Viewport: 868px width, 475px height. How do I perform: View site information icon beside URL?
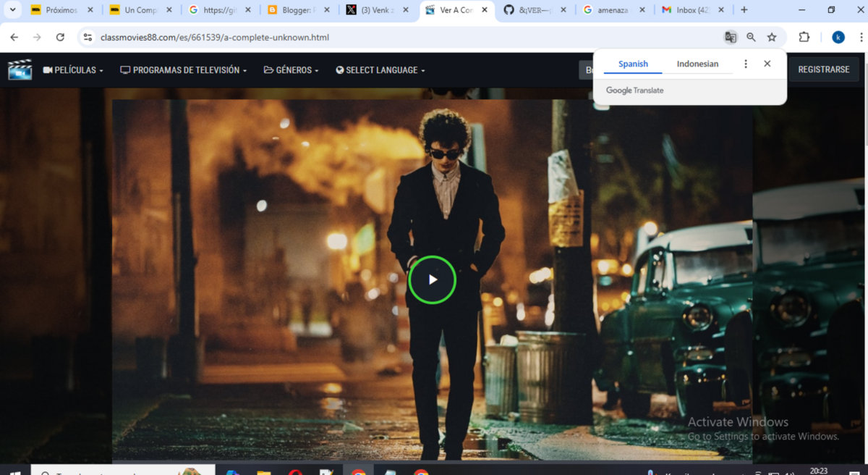pos(88,37)
